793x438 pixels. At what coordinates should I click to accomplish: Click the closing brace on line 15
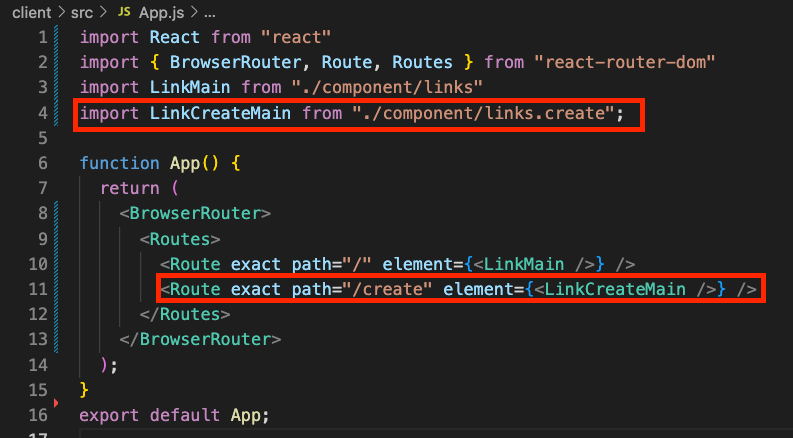click(x=84, y=390)
